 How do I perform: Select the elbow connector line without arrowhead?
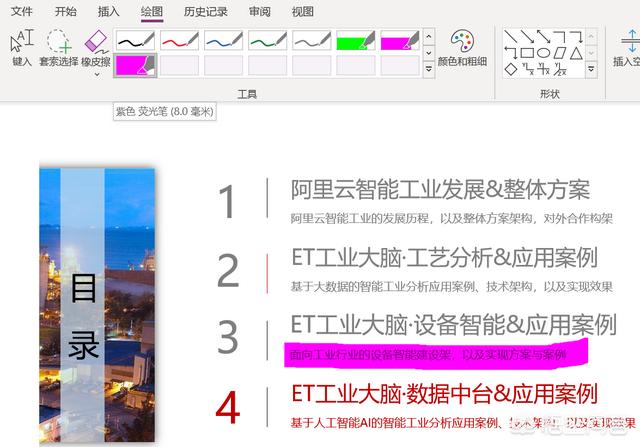(559, 36)
